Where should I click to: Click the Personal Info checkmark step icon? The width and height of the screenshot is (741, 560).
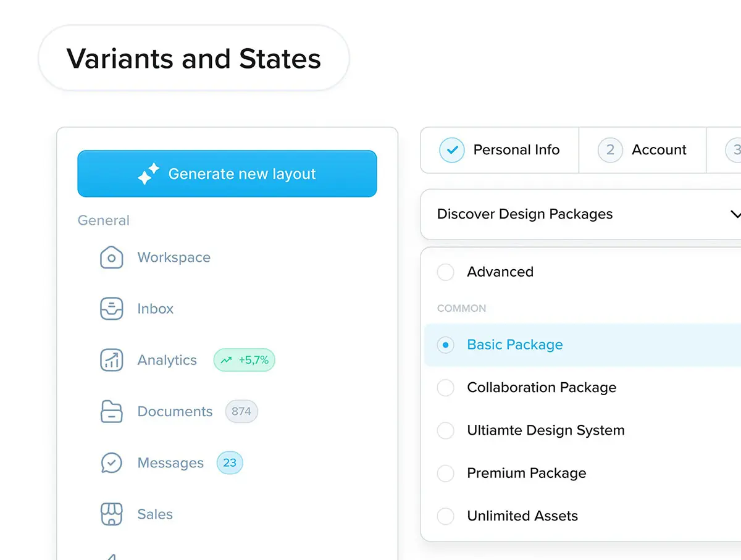452,150
